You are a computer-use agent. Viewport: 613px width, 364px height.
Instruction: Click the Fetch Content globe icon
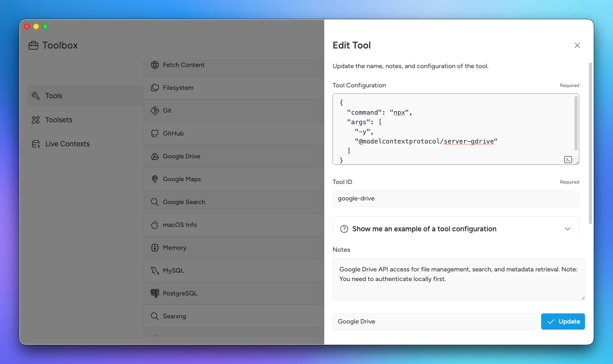pyautogui.click(x=155, y=65)
